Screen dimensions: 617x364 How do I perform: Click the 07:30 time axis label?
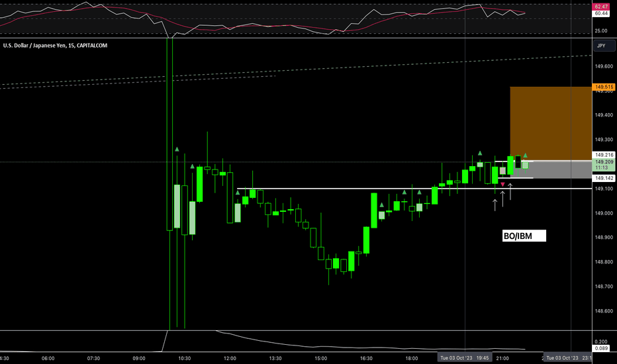93,358
